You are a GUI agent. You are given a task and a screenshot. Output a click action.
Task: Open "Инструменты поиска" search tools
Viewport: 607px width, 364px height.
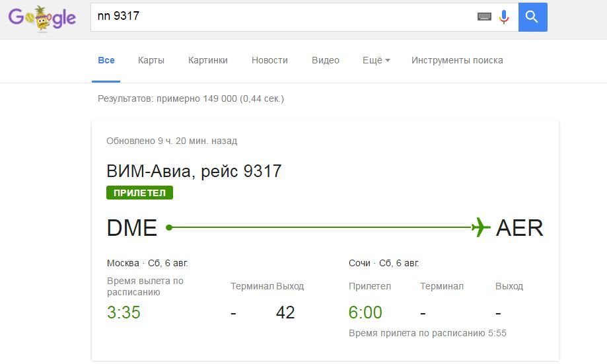[457, 60]
